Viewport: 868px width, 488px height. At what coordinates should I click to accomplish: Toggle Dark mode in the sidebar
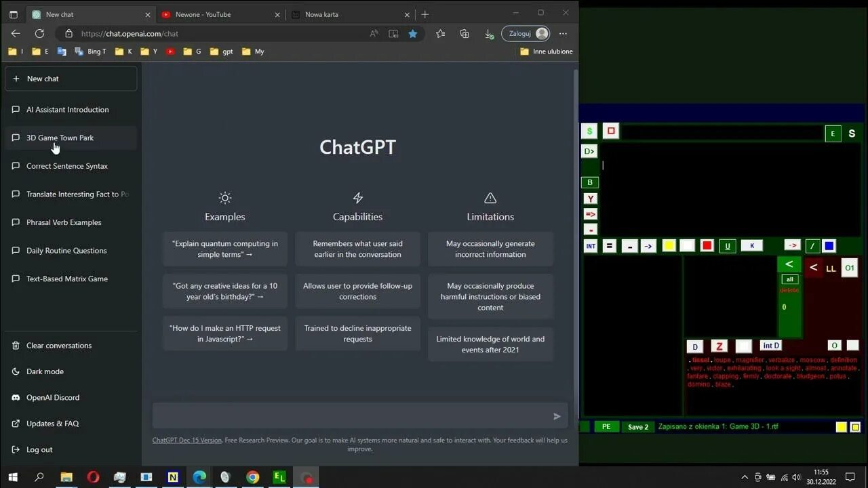[71, 371]
